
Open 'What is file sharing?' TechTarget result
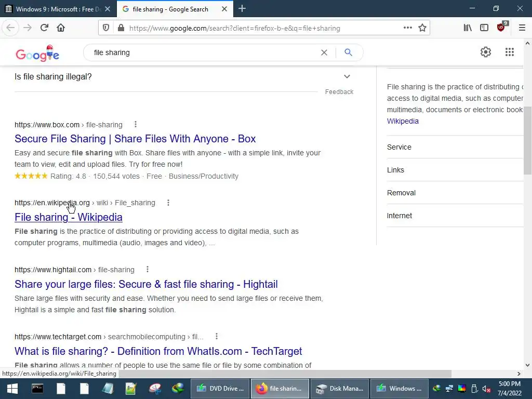(158, 351)
